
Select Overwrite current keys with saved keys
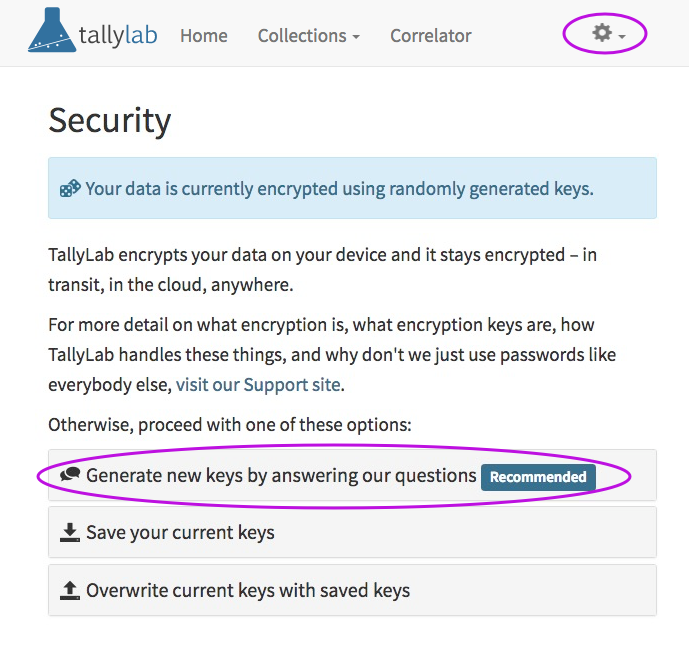[x=352, y=590]
